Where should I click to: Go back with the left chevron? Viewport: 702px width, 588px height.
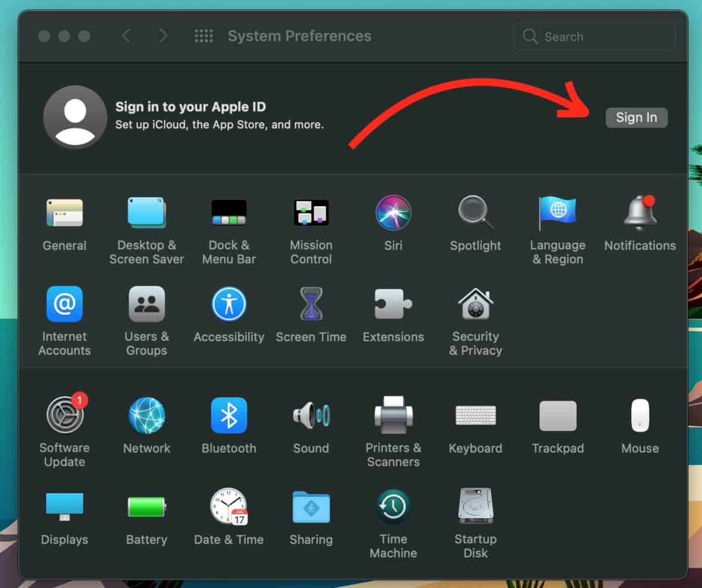126,36
